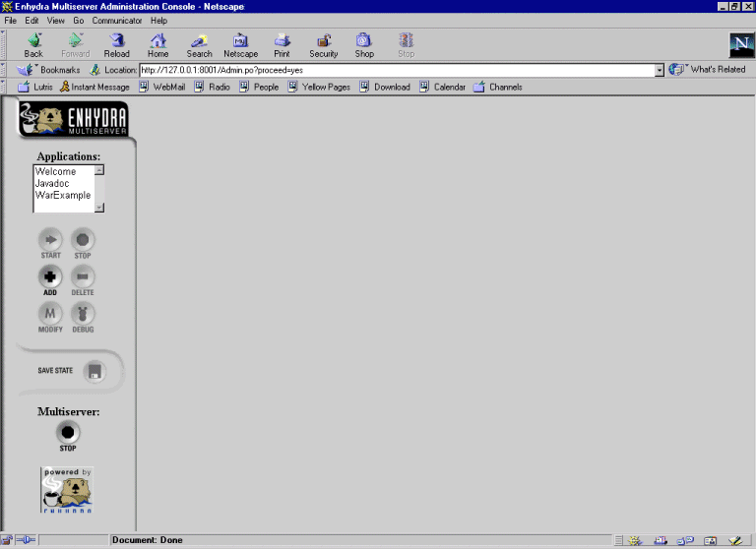The image size is (756, 549).
Task: Click the Back toolbar button
Action: click(33, 46)
